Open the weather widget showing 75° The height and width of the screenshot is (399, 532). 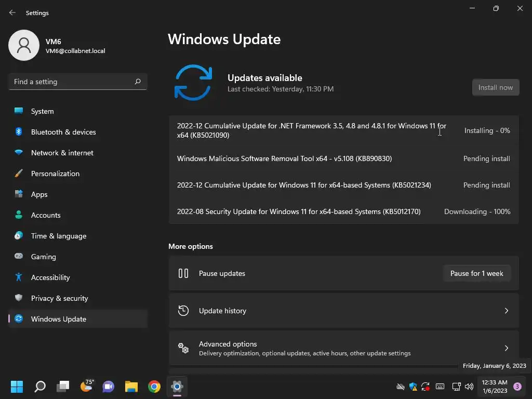pos(86,386)
